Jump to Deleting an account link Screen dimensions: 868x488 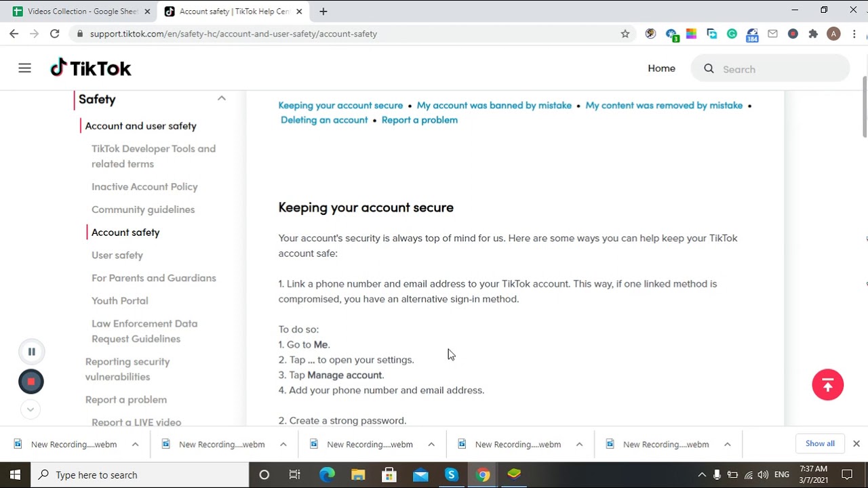[x=324, y=120]
